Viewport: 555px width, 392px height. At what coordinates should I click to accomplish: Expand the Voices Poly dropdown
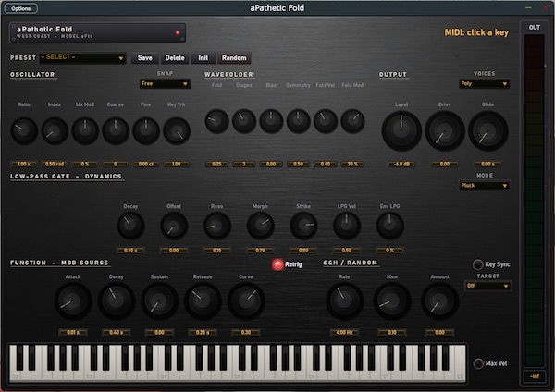(484, 84)
